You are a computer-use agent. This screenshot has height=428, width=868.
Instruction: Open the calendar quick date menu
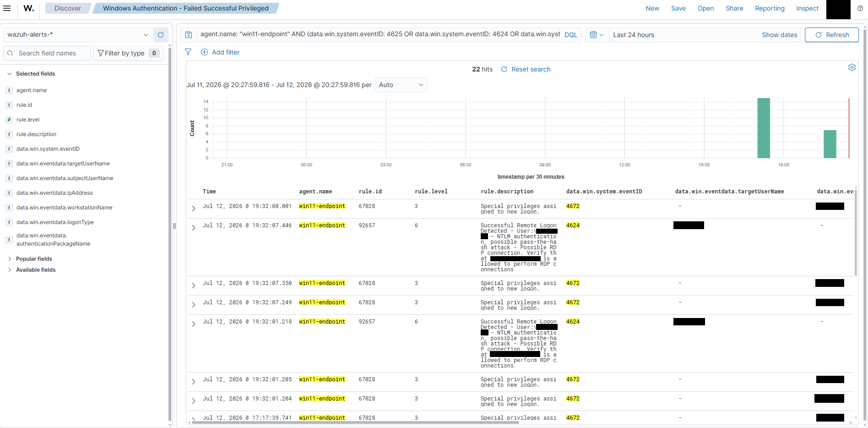pyautogui.click(x=597, y=35)
